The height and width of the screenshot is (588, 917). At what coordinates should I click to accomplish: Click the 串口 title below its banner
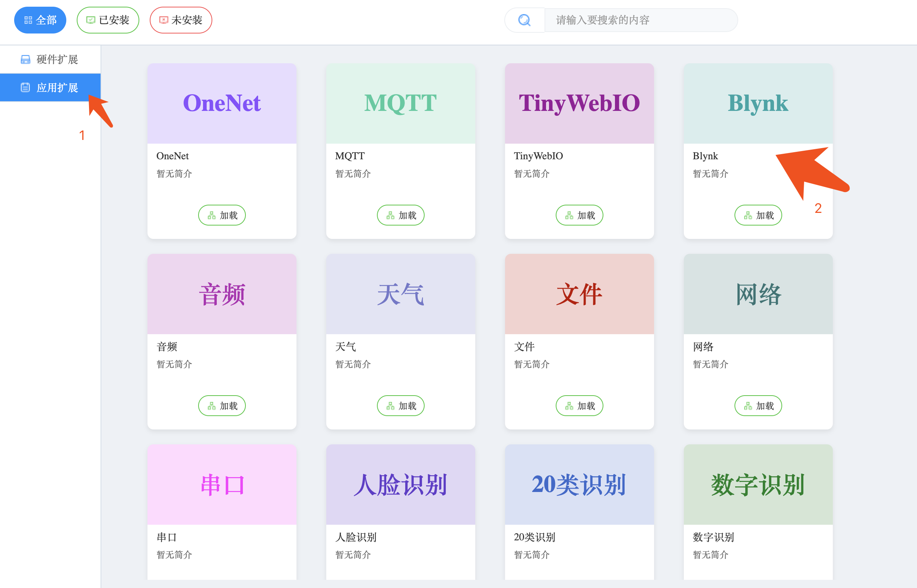click(x=167, y=537)
